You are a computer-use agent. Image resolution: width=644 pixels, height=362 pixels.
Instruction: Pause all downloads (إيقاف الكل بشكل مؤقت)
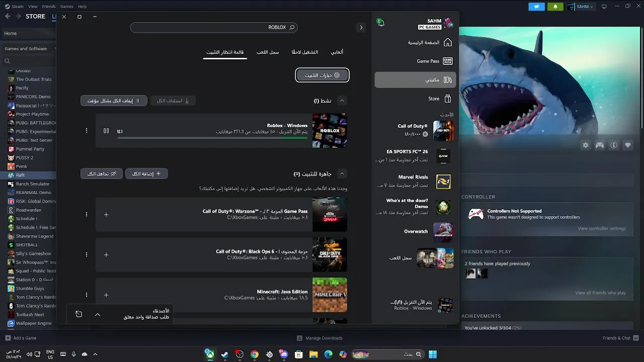[x=114, y=101]
